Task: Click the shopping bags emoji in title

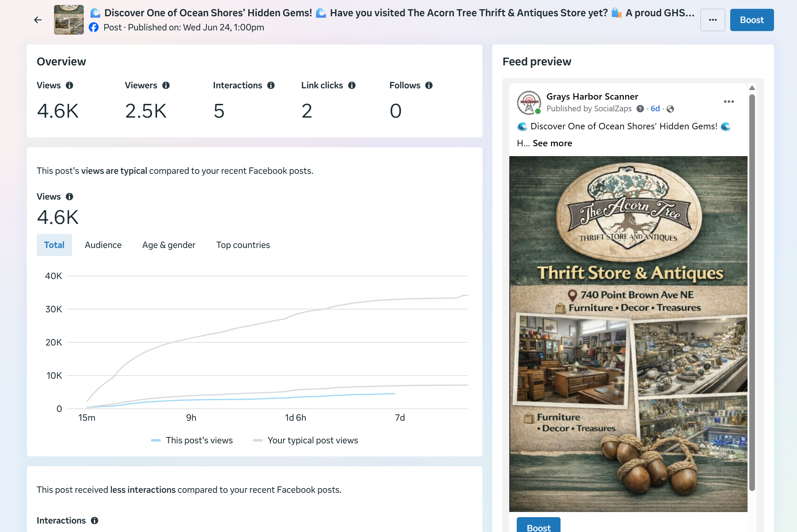Action: (617, 13)
